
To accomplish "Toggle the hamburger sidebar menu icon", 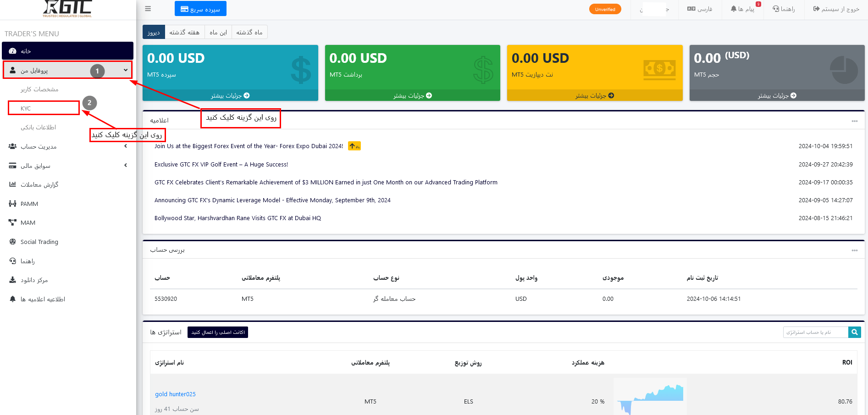I will 148,9.
